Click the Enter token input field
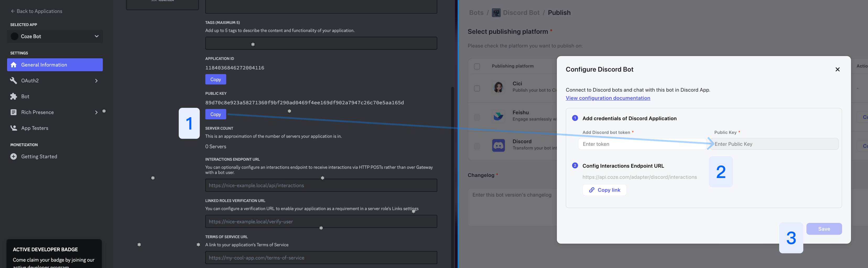Viewport: 868px width, 268px height. coord(642,144)
